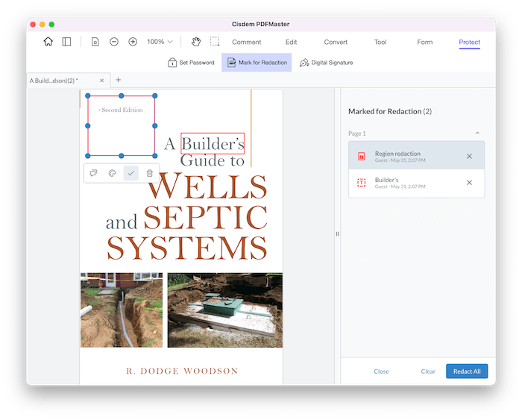This screenshot has width=522, height=420.
Task: Click the top-left handle of region selection
Action: pyautogui.click(x=88, y=96)
